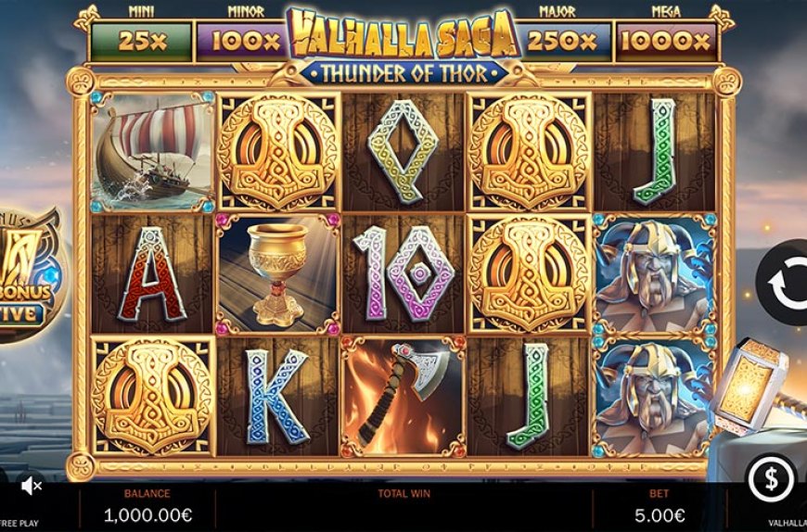Click the MAJOR 250x jackpot box
This screenshot has height=532, width=807.
[562, 42]
